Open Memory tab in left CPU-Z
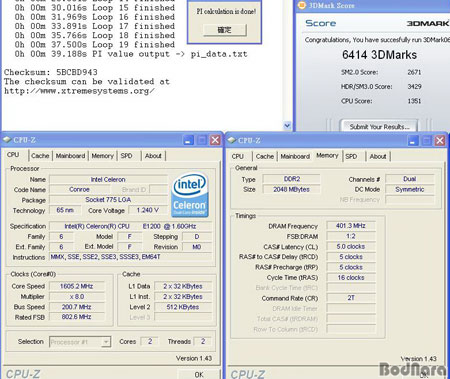This screenshot has width=450, height=379. pyautogui.click(x=103, y=156)
